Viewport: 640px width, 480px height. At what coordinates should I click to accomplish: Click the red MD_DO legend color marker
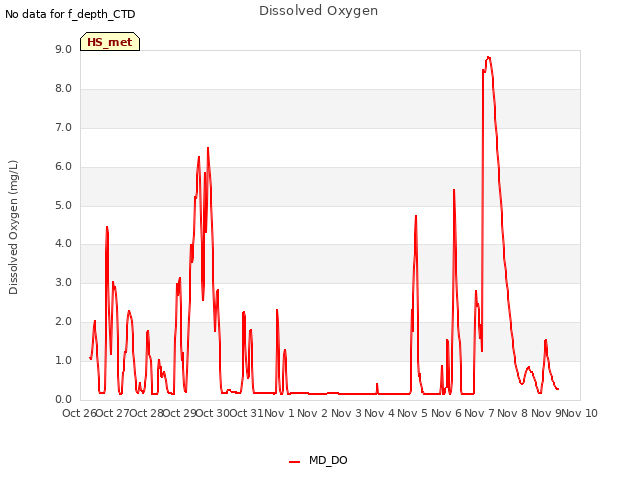coord(294,462)
